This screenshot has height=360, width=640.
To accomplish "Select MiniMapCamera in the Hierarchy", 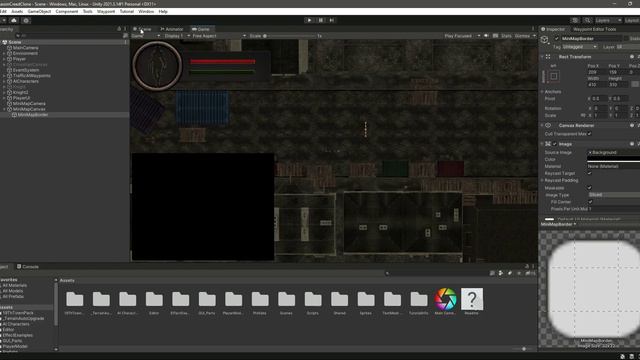I will coord(29,104).
